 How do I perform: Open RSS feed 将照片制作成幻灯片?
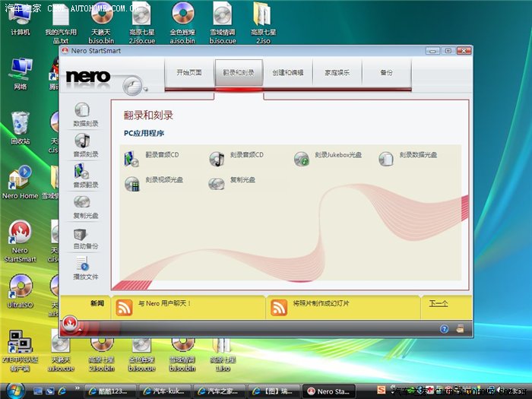tap(279, 307)
